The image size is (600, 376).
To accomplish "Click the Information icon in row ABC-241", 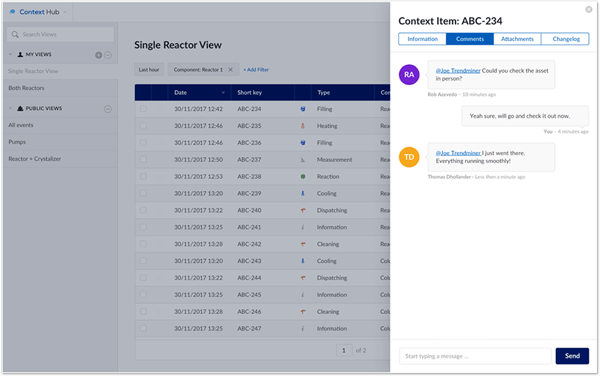I will coord(303,227).
